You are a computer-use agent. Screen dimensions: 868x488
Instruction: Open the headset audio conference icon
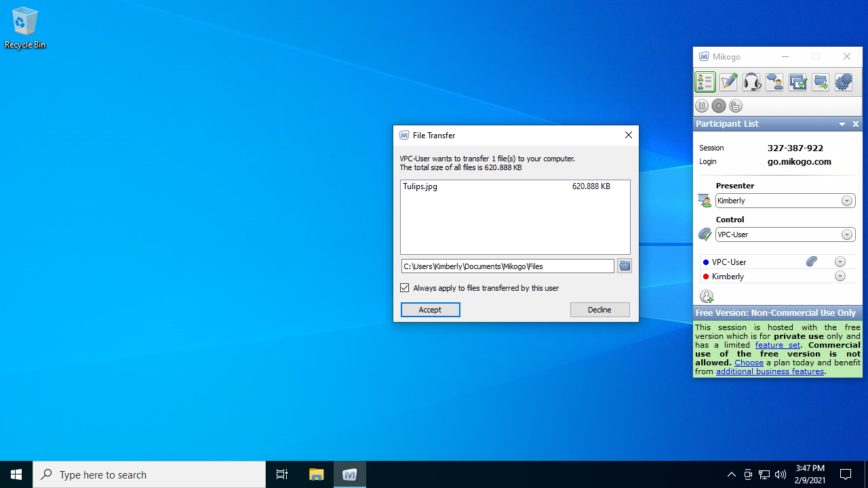[751, 82]
